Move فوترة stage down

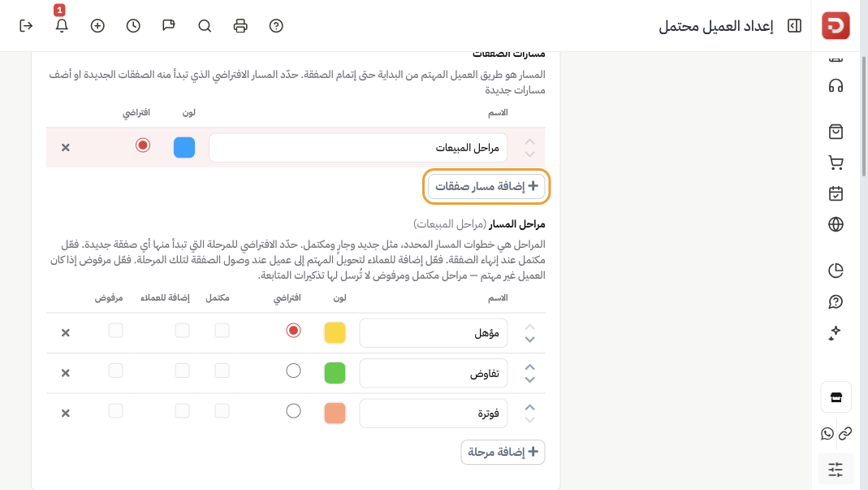click(x=529, y=419)
